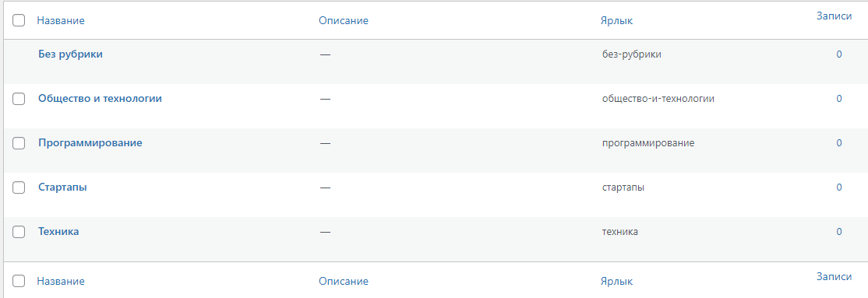
Task: Tick the checkbox next to Стартапы
Action: point(19,188)
